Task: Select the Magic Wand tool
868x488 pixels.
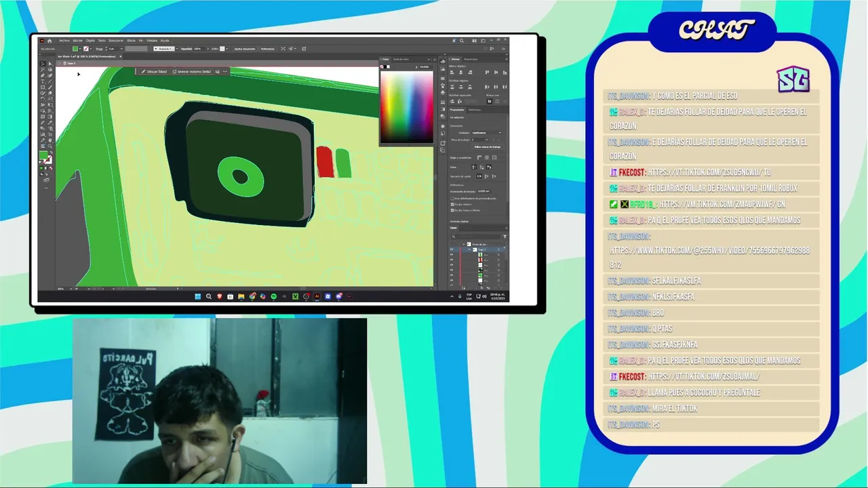Action: coord(43,70)
